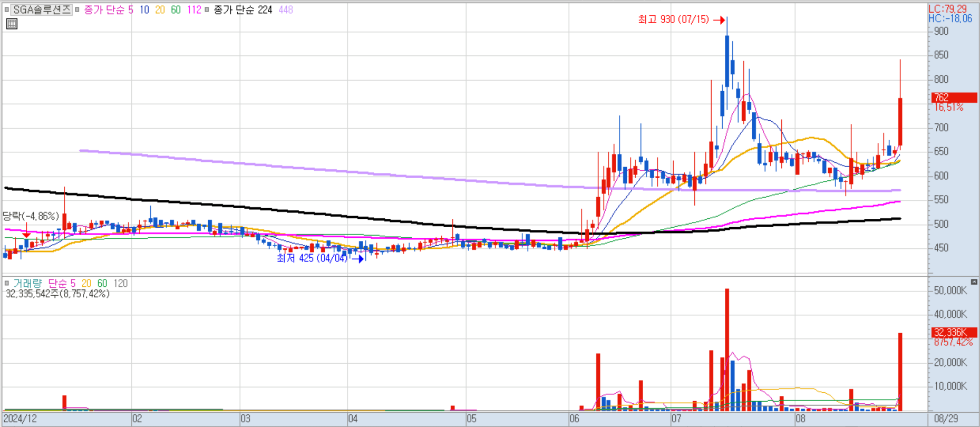
Task: Click the 500 price axis label
Action: (941, 224)
